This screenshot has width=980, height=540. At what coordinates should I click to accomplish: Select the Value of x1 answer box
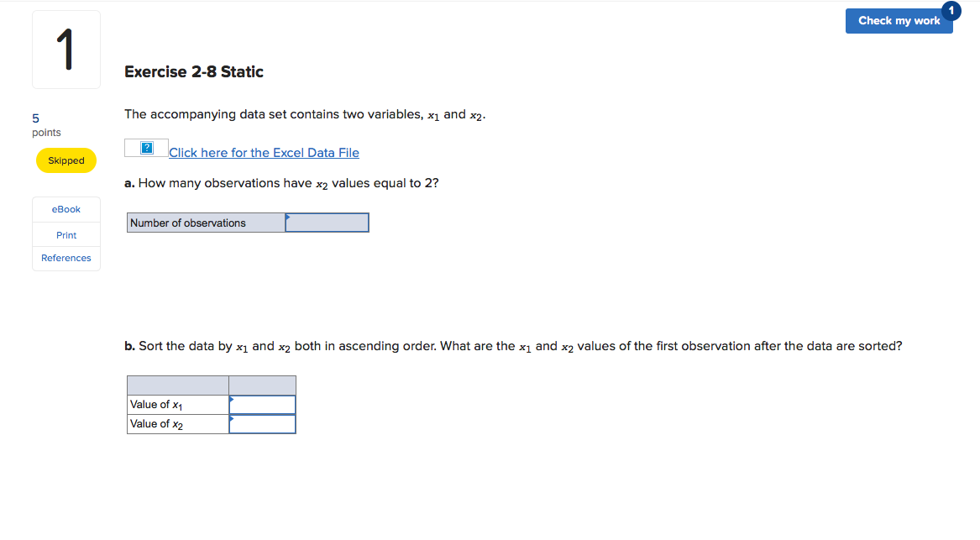click(x=265, y=404)
